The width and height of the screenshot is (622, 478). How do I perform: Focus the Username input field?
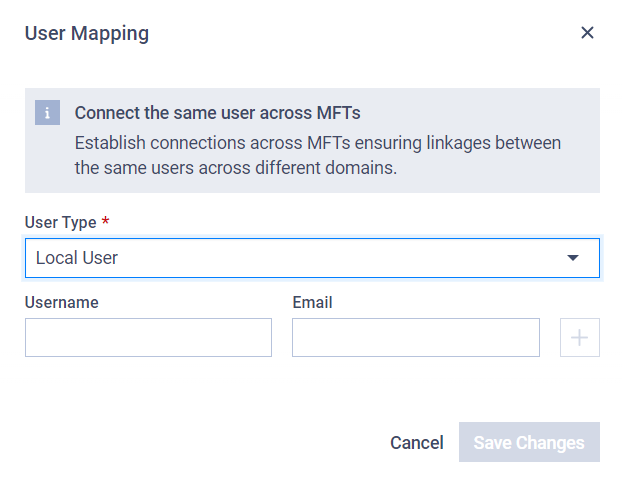click(148, 338)
